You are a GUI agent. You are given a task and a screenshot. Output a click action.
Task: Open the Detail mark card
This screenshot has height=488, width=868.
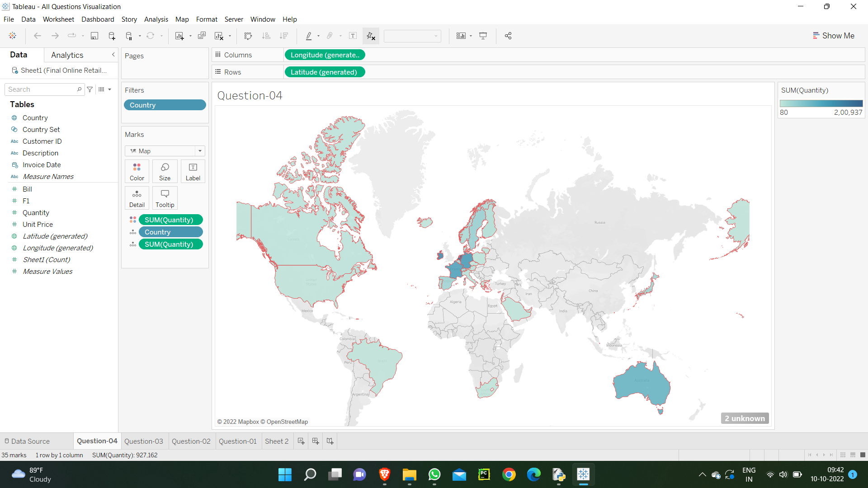pyautogui.click(x=137, y=197)
